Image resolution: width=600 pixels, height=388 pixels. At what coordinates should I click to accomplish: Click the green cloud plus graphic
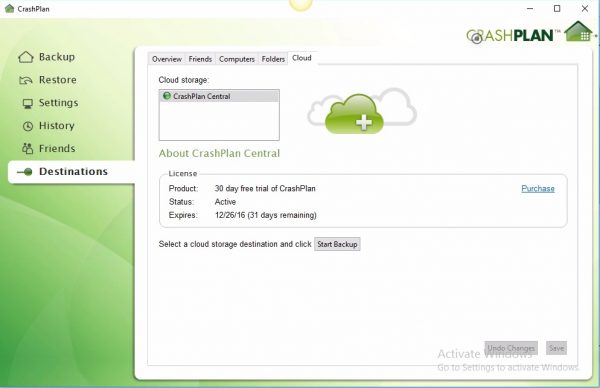coord(354,115)
